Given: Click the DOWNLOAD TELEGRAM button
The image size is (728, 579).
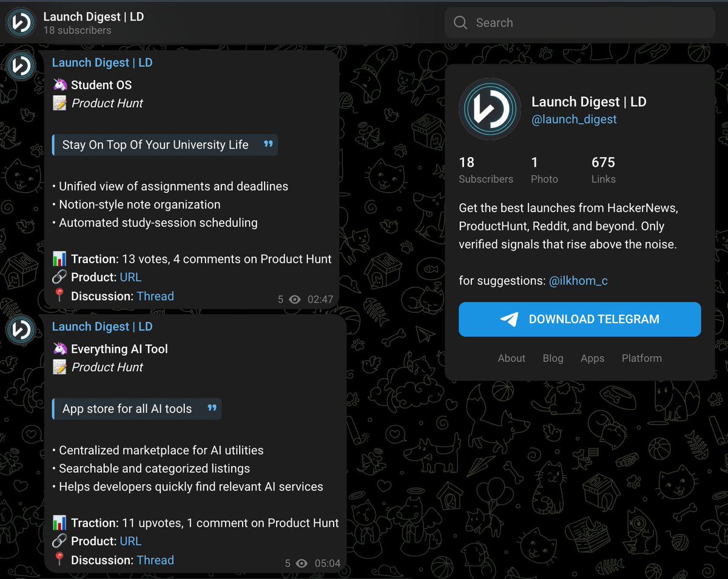Looking at the screenshot, I should [x=579, y=319].
